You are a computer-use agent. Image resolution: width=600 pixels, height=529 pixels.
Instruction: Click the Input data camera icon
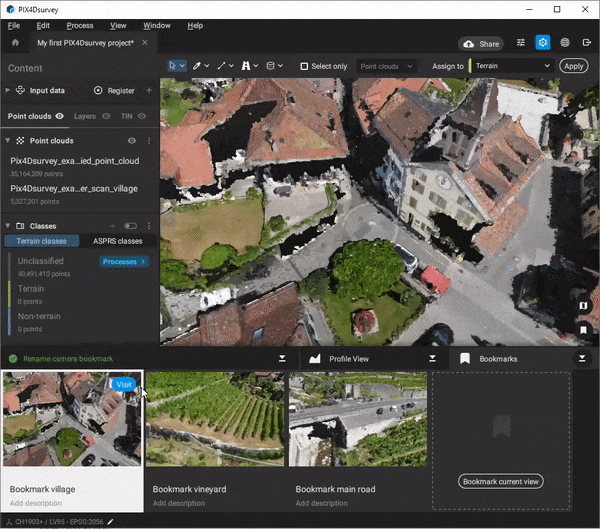pyautogui.click(x=20, y=90)
